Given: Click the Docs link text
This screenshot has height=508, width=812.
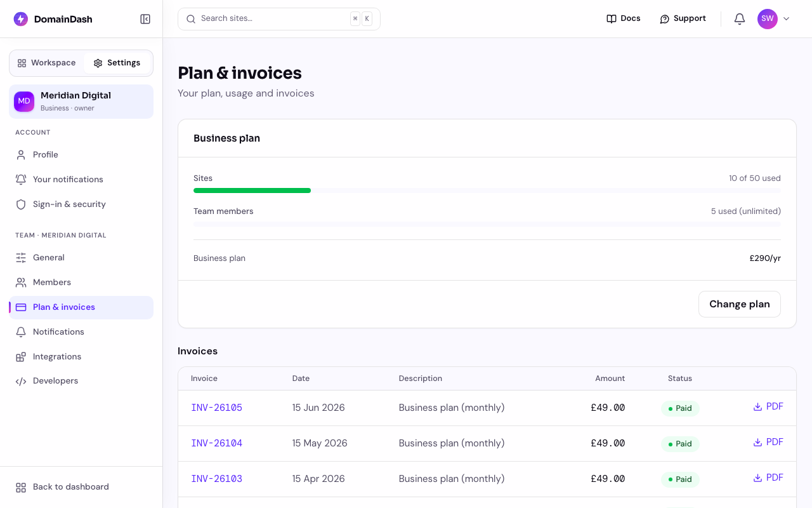Looking at the screenshot, I should [631, 18].
